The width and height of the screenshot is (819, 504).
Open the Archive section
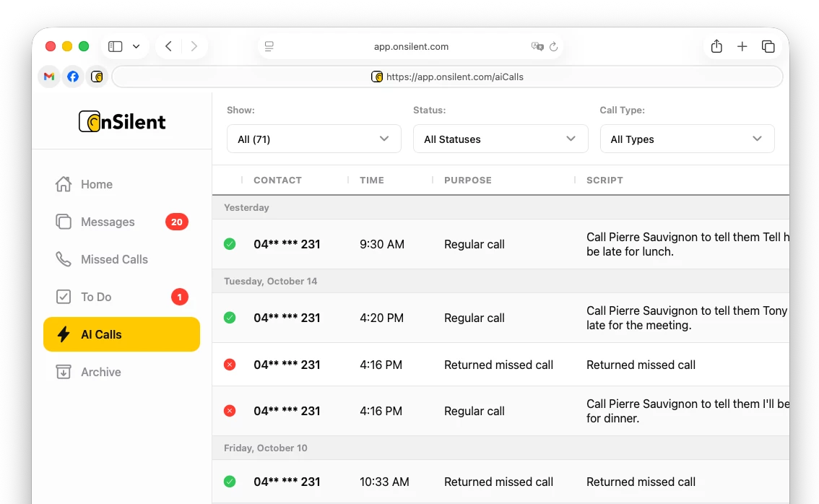[x=100, y=372]
